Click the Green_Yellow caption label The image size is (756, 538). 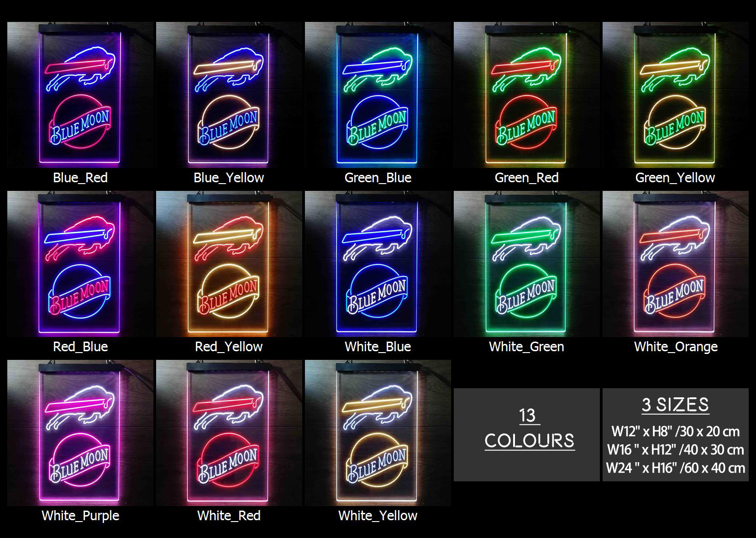pos(675,178)
